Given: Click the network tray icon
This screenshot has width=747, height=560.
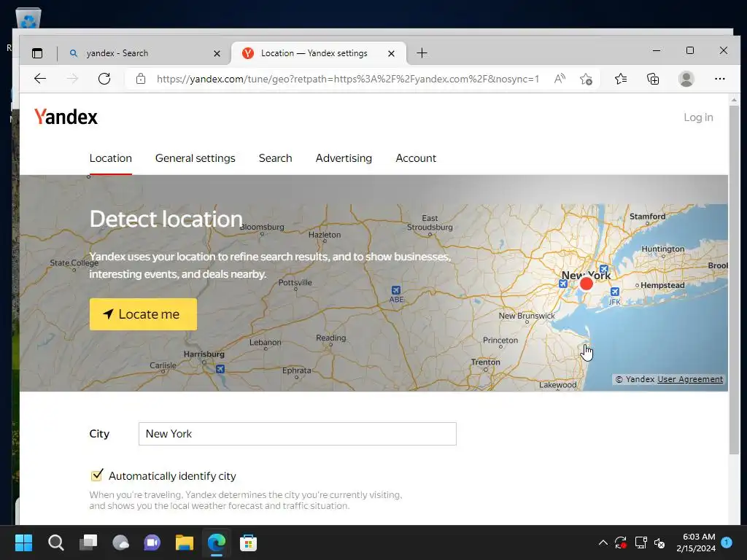Looking at the screenshot, I should (x=640, y=542).
